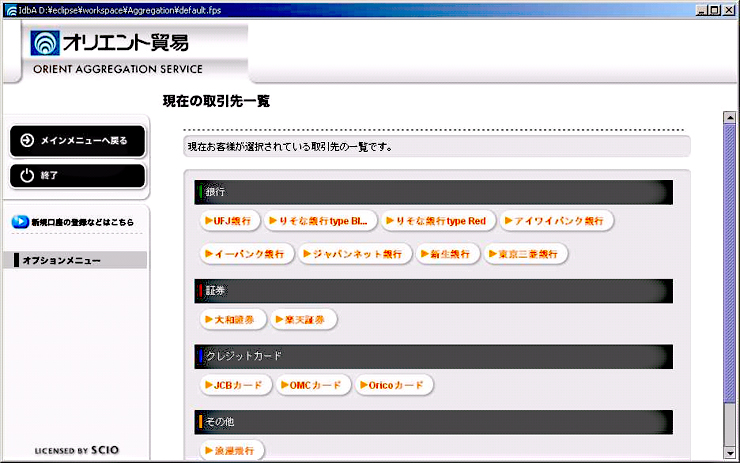The image size is (740, 463).
Task: Open りそな銀行 type Red link
Action: (x=438, y=221)
